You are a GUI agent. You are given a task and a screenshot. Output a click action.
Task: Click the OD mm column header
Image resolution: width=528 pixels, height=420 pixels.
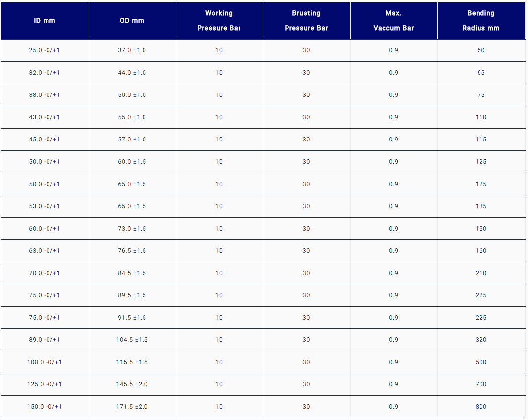pos(132,20)
